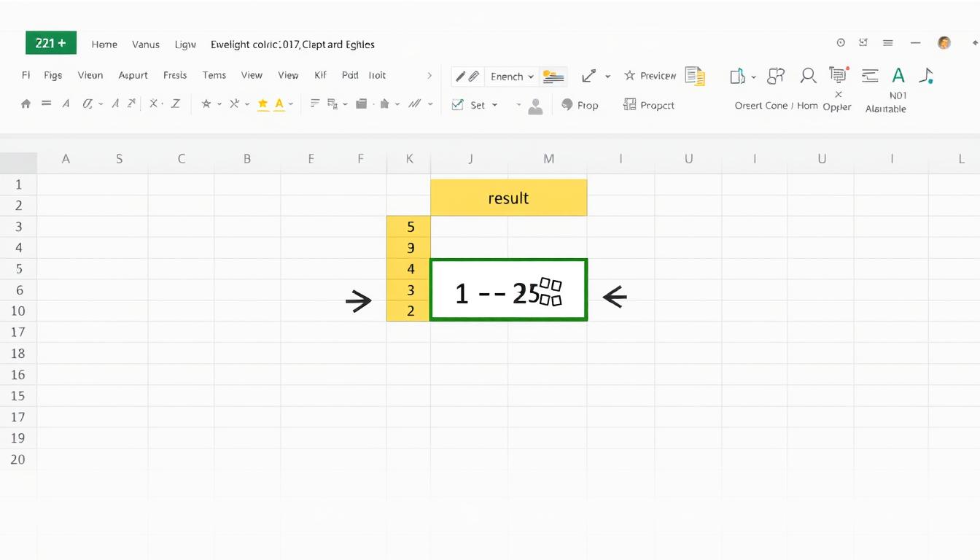Open the Enench dropdown
Screen dimensions: 980x560
pyautogui.click(x=512, y=76)
